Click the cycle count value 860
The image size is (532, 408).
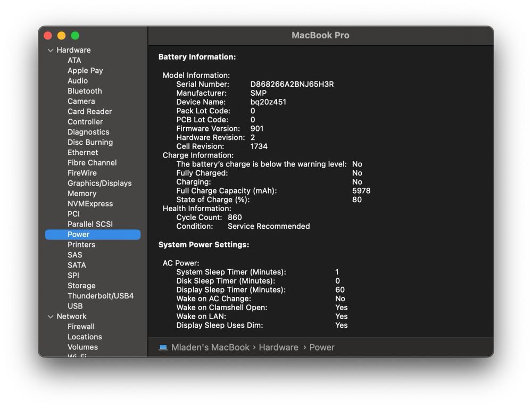click(x=235, y=218)
